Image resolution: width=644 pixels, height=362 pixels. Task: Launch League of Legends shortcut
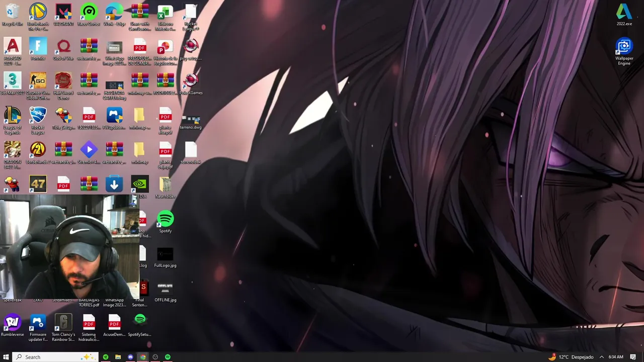pyautogui.click(x=13, y=121)
